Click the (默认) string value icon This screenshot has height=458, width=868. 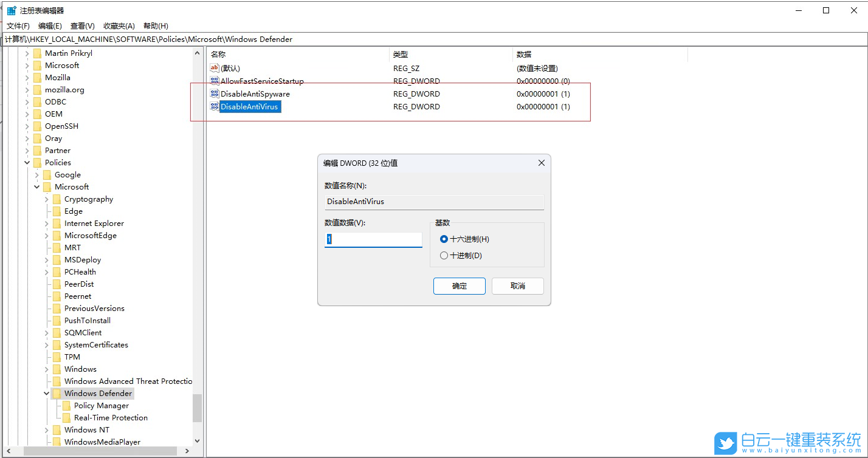[214, 68]
